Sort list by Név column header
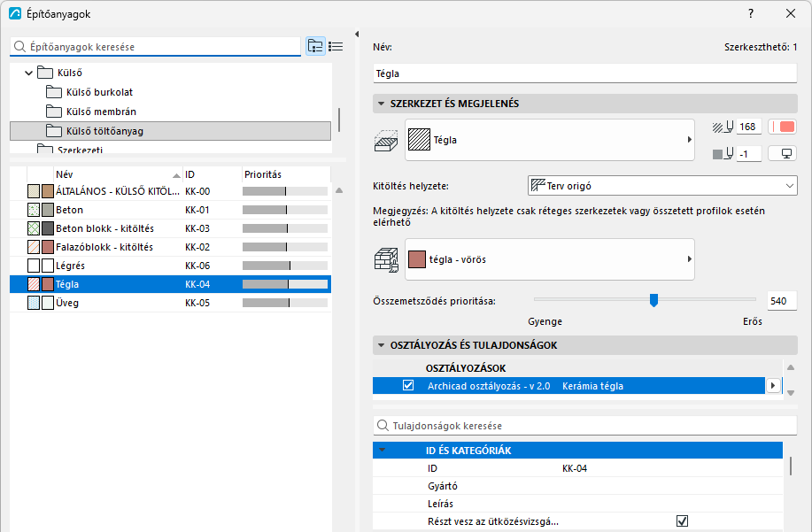The height and width of the screenshot is (532, 812). 118,174
